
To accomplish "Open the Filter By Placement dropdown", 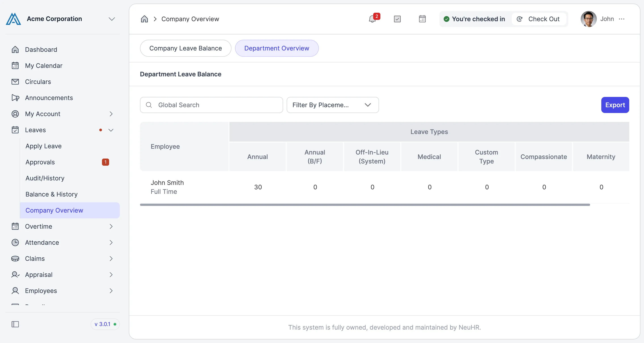I will tap(333, 105).
